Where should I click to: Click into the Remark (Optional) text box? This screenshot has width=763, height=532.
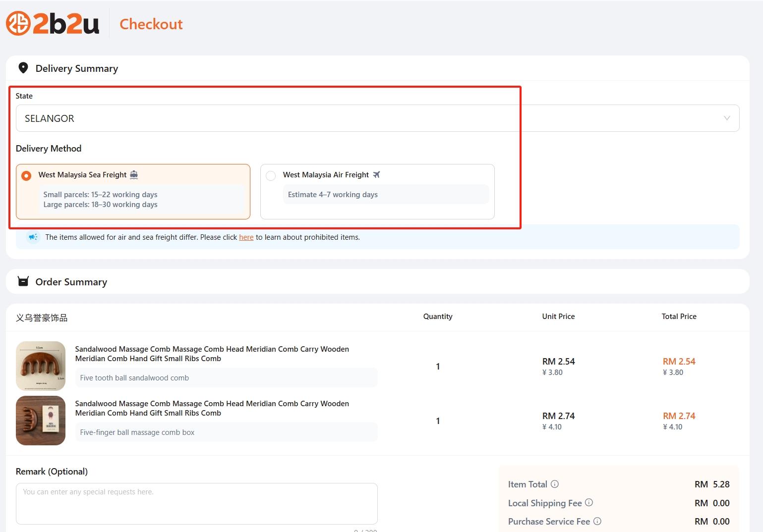coord(196,503)
